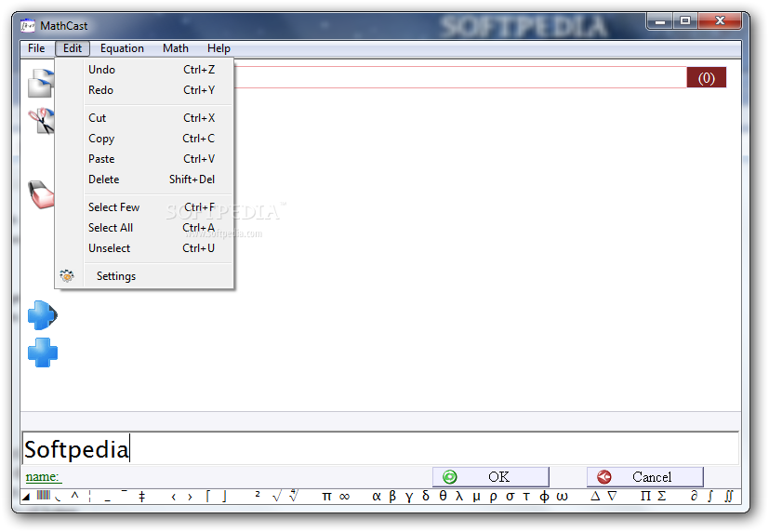Click the Softpedia name input field
This screenshot has width=769, height=532.
pyautogui.click(x=380, y=448)
